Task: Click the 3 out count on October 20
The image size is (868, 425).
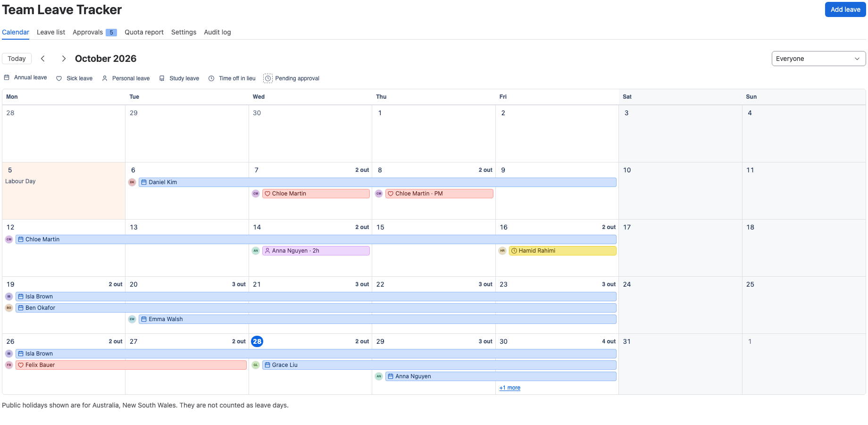Action: point(239,284)
